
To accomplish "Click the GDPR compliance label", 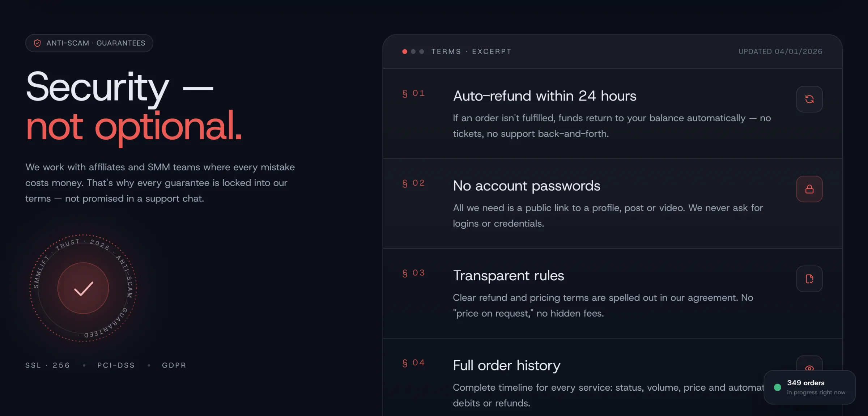I will 174,365.
